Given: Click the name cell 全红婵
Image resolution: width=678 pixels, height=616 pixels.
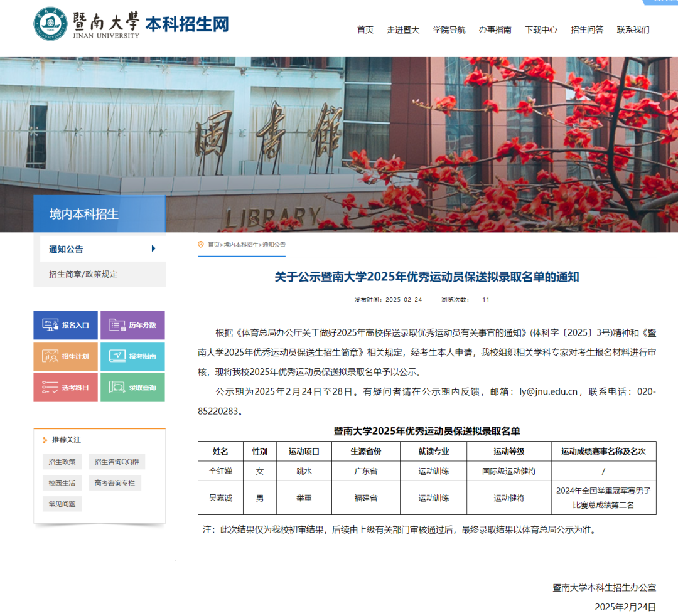Looking at the screenshot, I should pyautogui.click(x=220, y=471).
